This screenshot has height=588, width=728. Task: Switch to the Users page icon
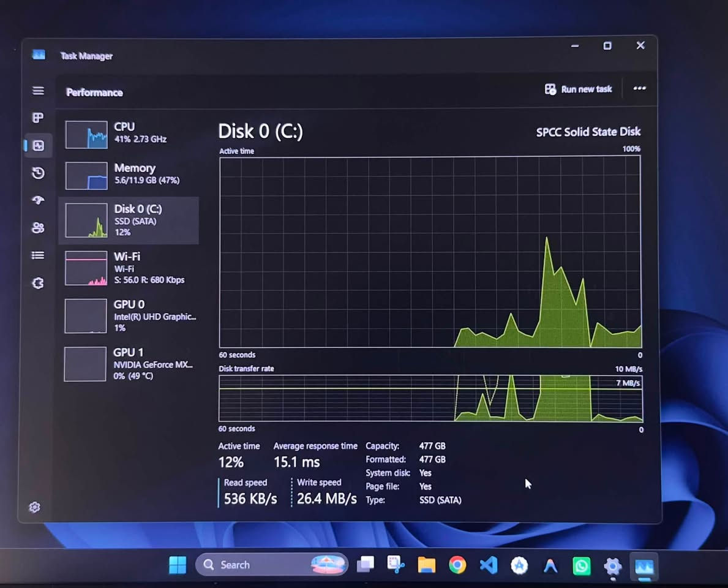tap(38, 228)
